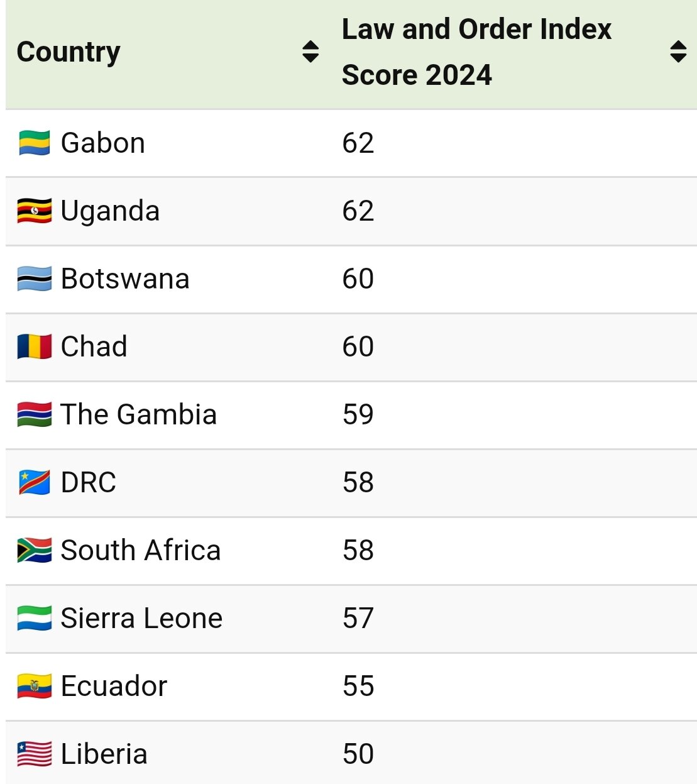Image resolution: width=697 pixels, height=784 pixels.
Task: Click Liberia's score of 50
Action: pos(358,754)
